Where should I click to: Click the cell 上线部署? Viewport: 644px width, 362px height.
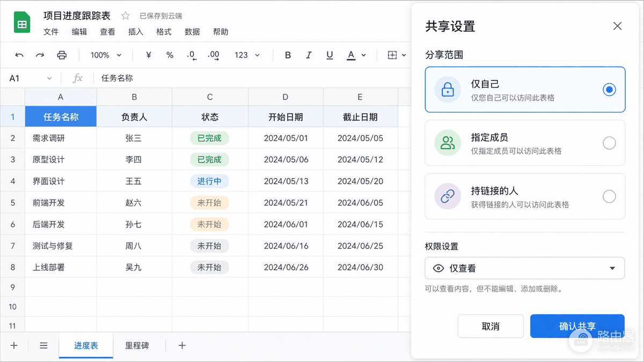pyautogui.click(x=61, y=267)
